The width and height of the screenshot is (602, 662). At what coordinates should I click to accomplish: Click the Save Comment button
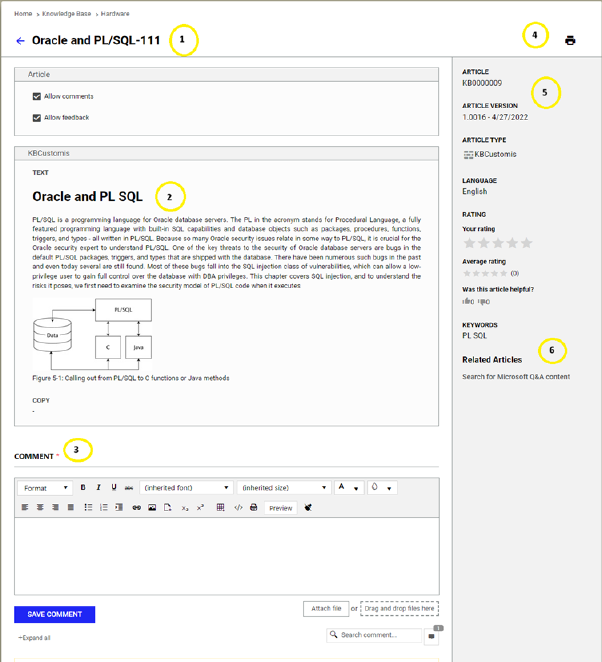coord(54,614)
